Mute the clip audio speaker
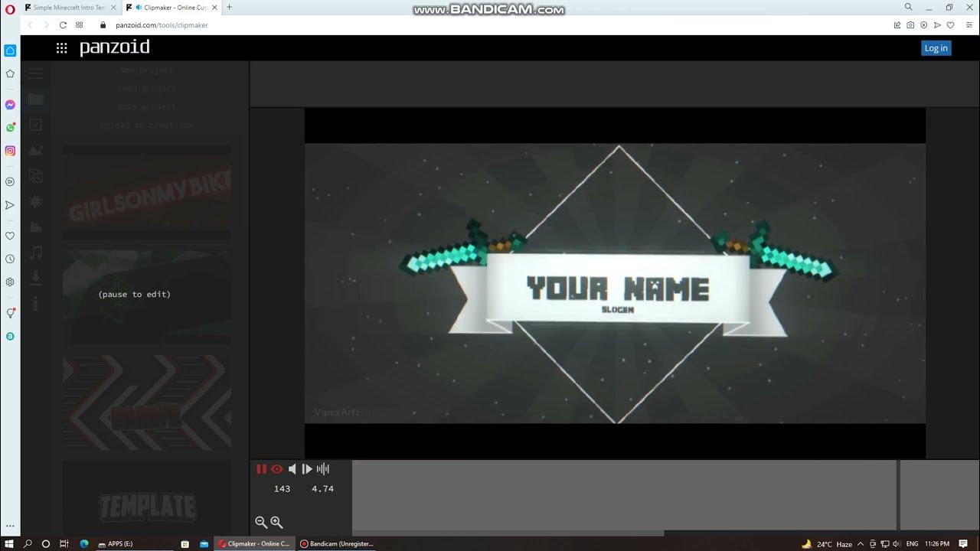This screenshot has height=551, width=980. pos(292,469)
